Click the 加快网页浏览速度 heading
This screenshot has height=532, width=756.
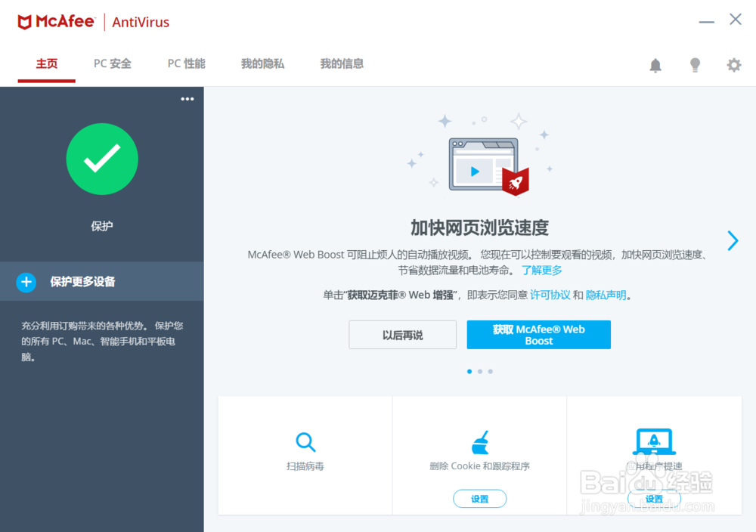(x=480, y=227)
